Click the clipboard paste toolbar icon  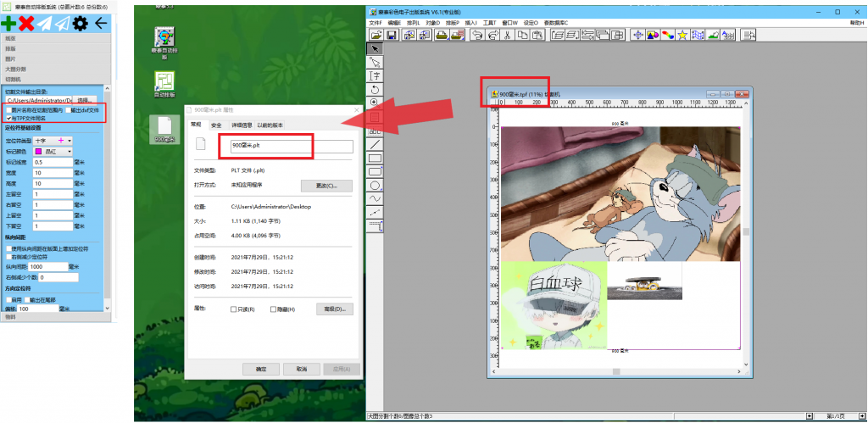(537, 35)
